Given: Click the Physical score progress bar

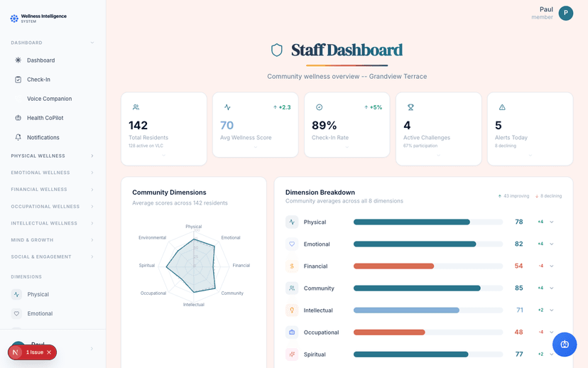Looking at the screenshot, I should (x=428, y=222).
